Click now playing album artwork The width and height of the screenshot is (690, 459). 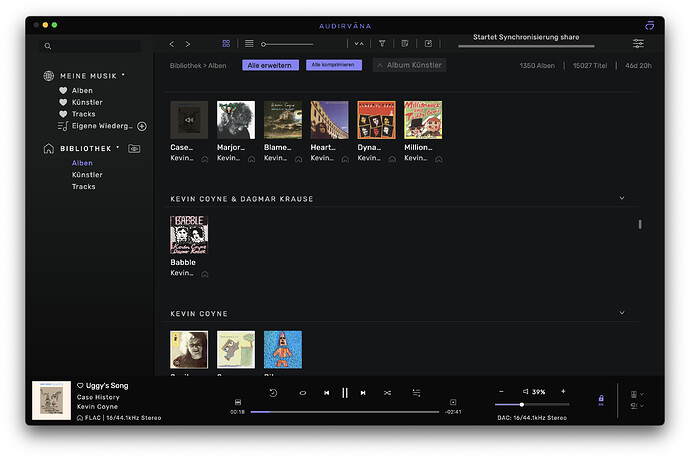pyautogui.click(x=51, y=400)
